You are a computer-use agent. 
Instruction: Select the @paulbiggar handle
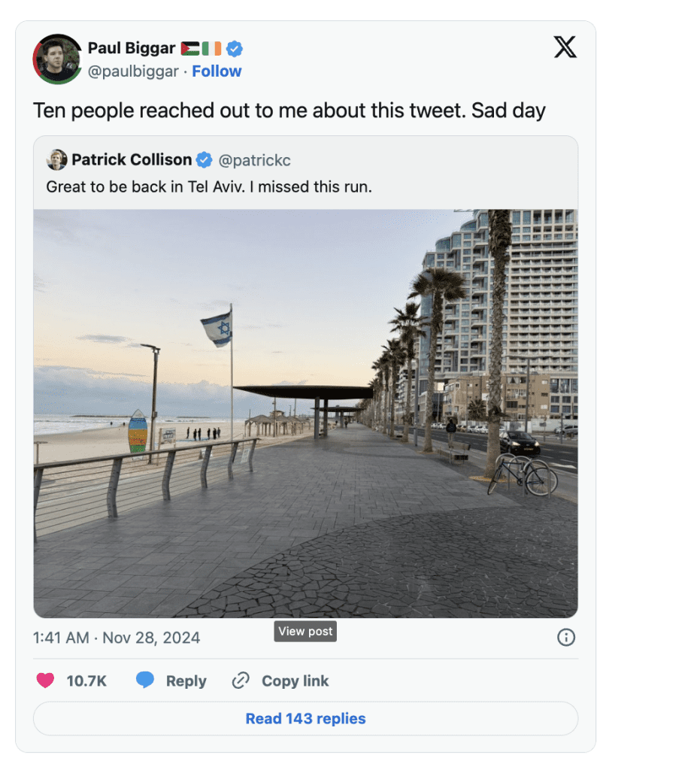tap(133, 71)
